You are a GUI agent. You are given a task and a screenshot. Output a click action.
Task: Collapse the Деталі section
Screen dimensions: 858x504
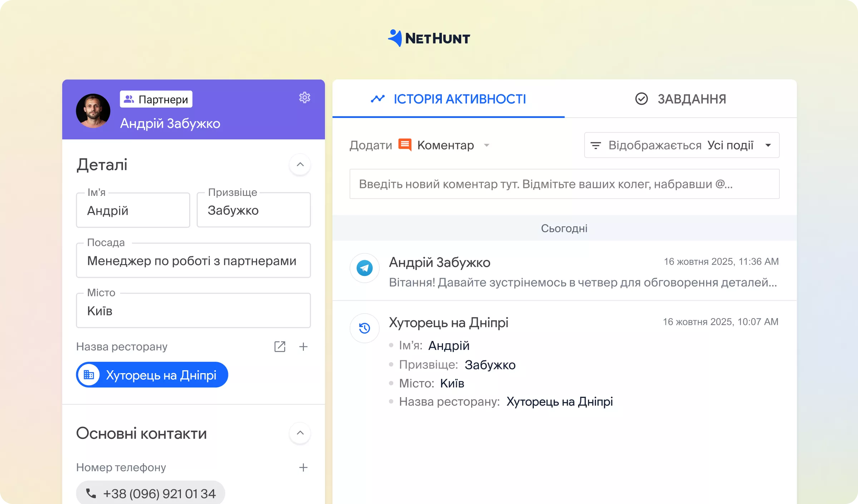point(300,164)
